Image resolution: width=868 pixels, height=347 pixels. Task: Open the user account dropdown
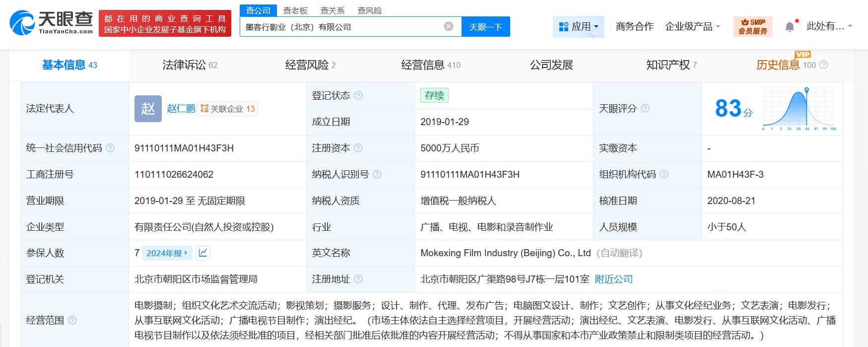click(x=829, y=26)
